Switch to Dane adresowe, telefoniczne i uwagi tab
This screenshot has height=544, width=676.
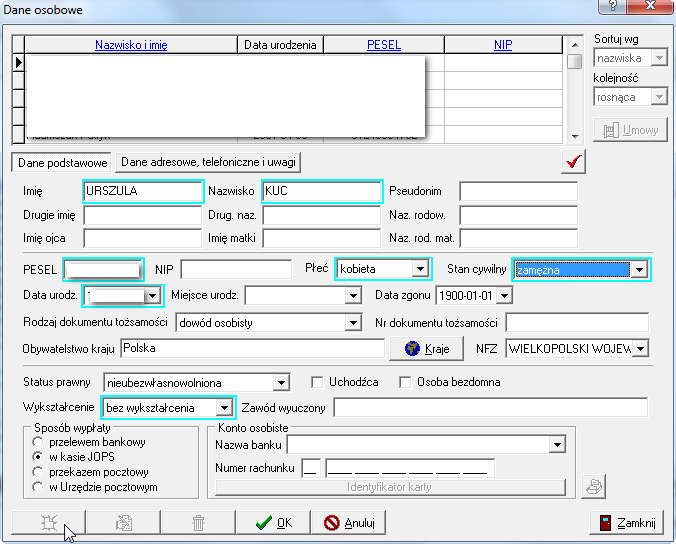[x=208, y=162]
